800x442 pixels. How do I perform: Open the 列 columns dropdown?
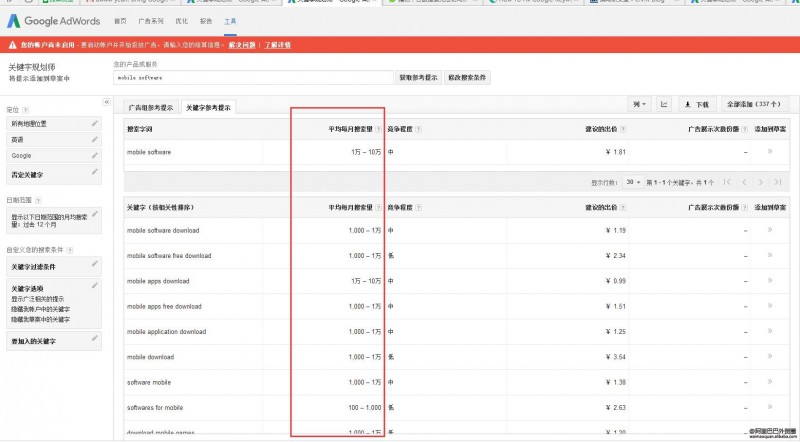pos(639,104)
